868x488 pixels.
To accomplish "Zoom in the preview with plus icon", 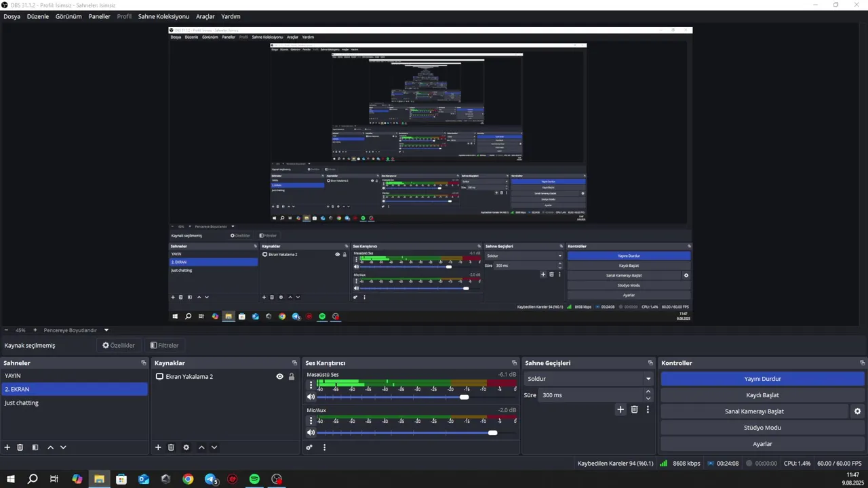I will click(35, 330).
